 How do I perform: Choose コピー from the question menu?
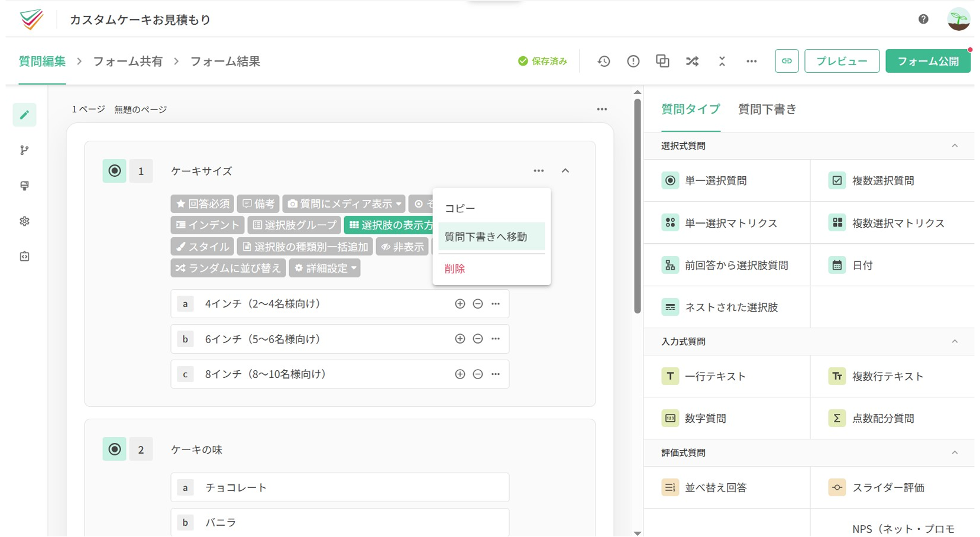click(x=491, y=208)
